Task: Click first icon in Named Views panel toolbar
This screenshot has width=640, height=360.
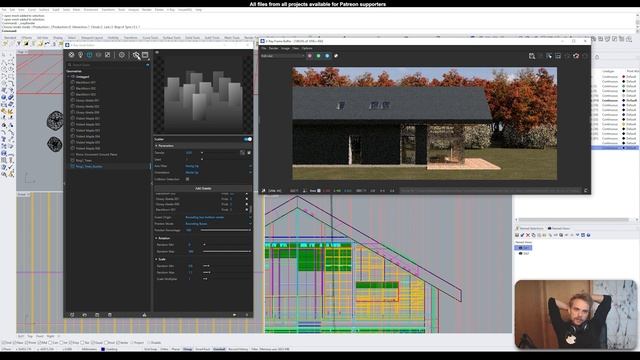Action: (517, 235)
